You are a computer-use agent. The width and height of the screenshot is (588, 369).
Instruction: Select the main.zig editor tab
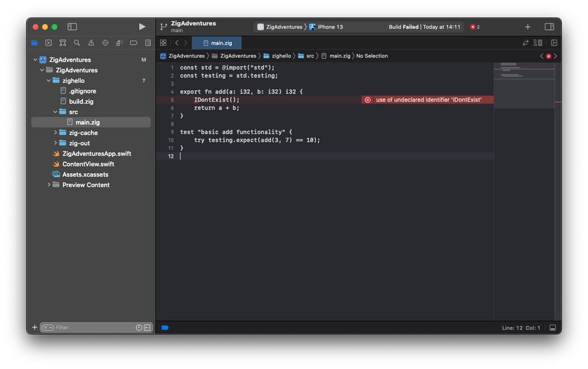tap(217, 43)
